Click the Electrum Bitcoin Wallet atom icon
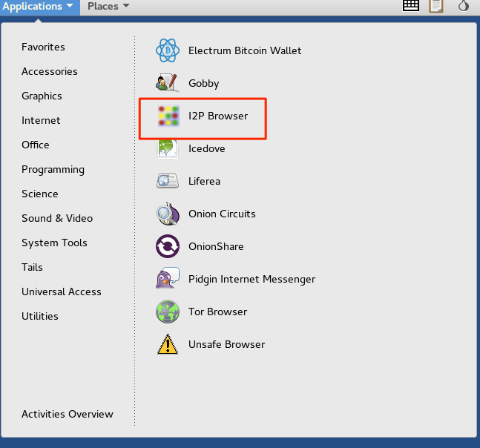 [x=168, y=50]
